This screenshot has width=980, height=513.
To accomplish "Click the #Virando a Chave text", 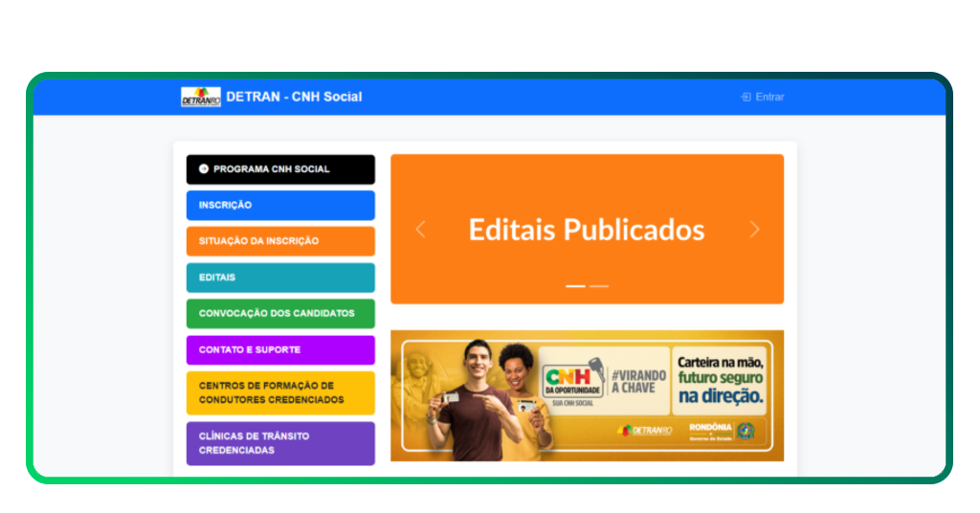I will tap(638, 382).
